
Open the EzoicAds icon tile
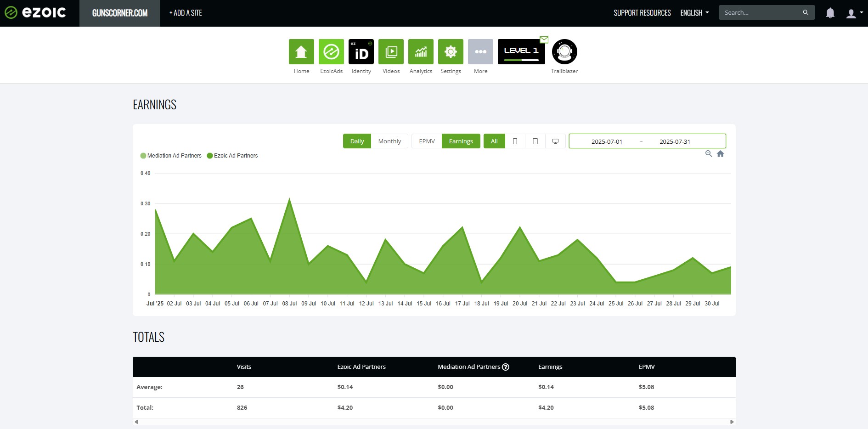(331, 51)
